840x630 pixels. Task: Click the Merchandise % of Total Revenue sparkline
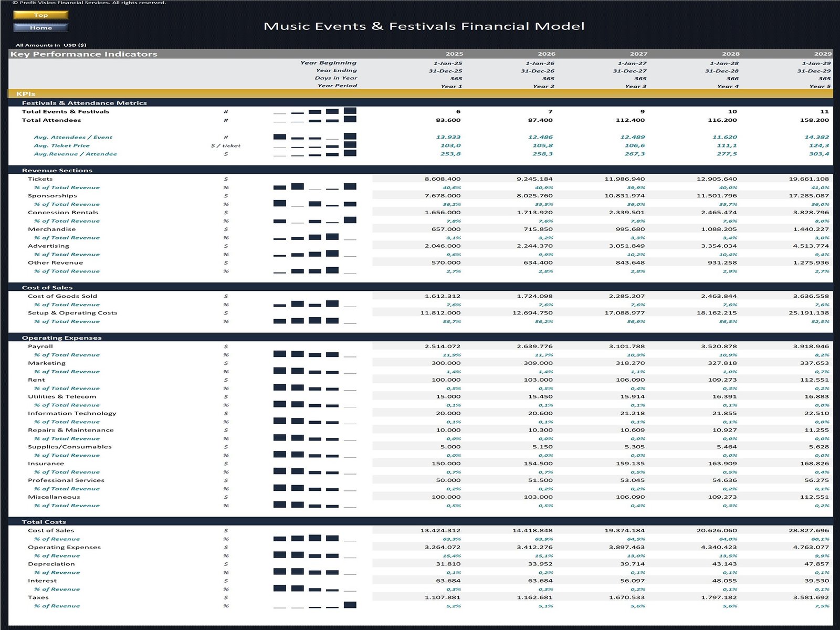coord(314,237)
